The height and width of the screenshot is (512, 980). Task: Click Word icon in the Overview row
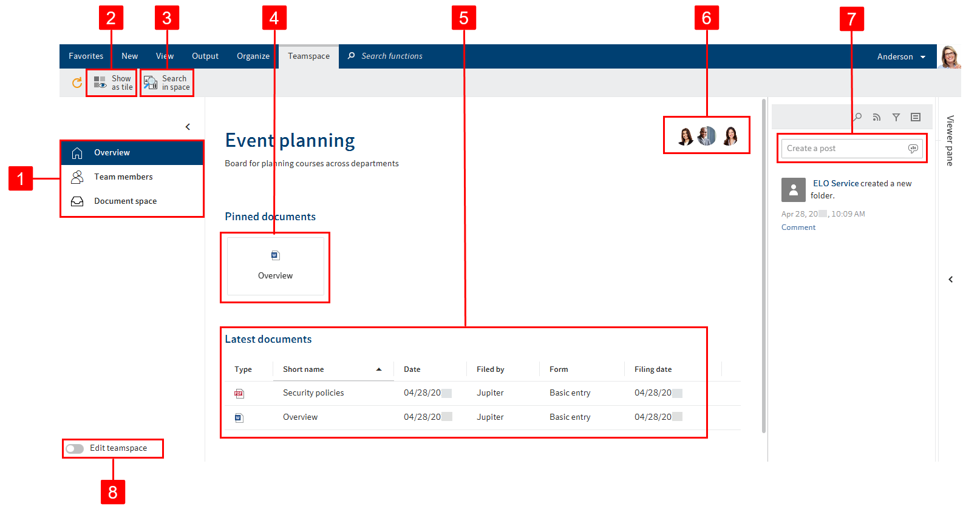[239, 418]
